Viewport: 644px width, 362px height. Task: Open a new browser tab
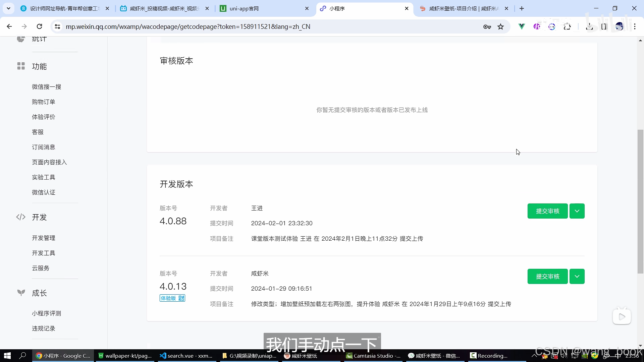coord(522,8)
